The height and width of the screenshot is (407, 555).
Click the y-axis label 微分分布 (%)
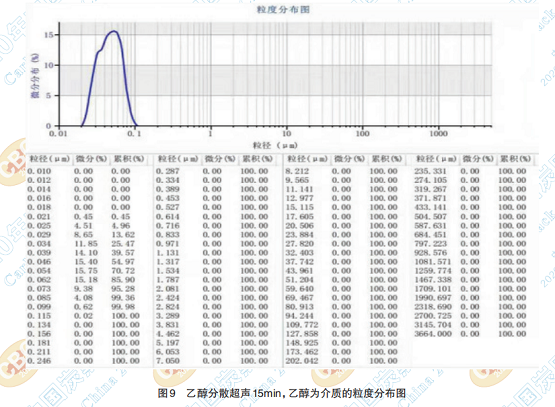pyautogui.click(x=35, y=75)
